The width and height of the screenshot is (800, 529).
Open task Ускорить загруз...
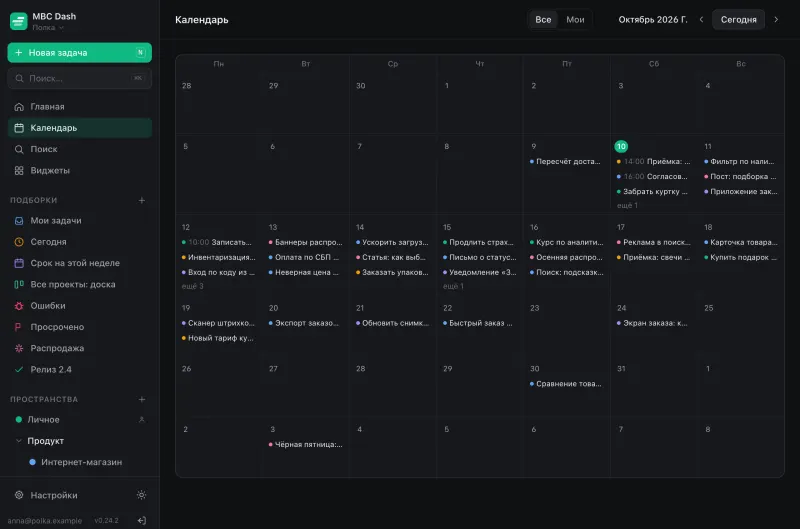392,242
